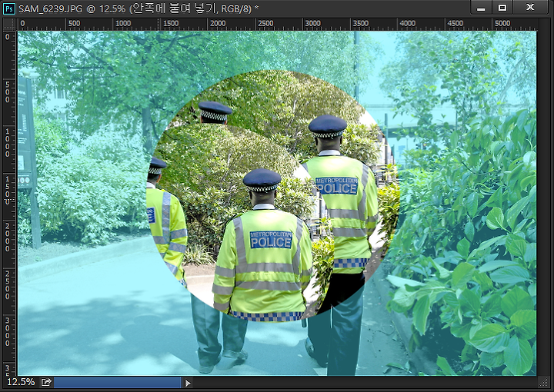
Task: Click the blue status bar progress area
Action: coord(117,383)
